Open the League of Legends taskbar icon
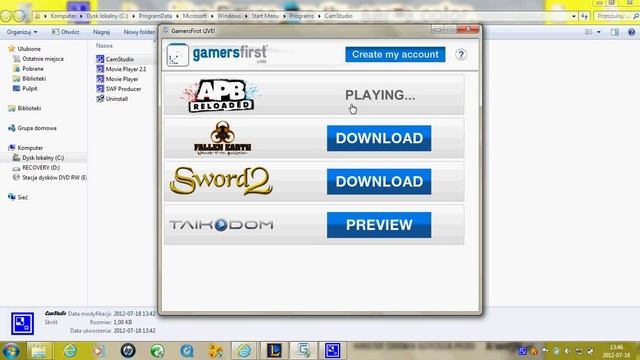This screenshot has width=640, height=360. 274,351
